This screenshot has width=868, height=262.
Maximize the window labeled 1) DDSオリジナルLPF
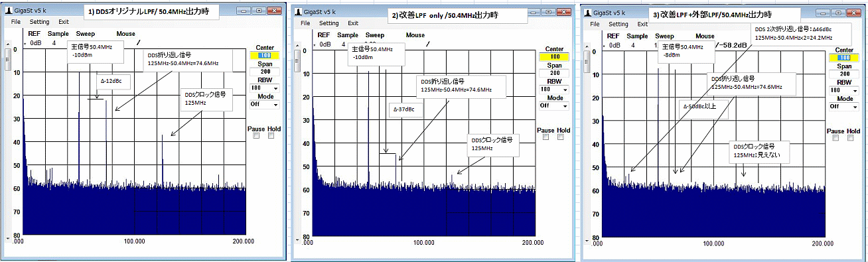click(258, 11)
